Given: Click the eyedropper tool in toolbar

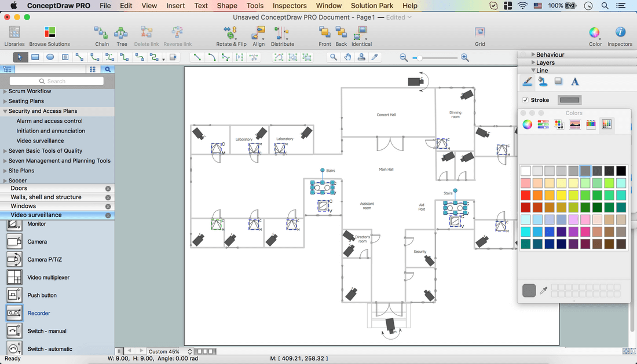Looking at the screenshot, I should pyautogui.click(x=375, y=57).
